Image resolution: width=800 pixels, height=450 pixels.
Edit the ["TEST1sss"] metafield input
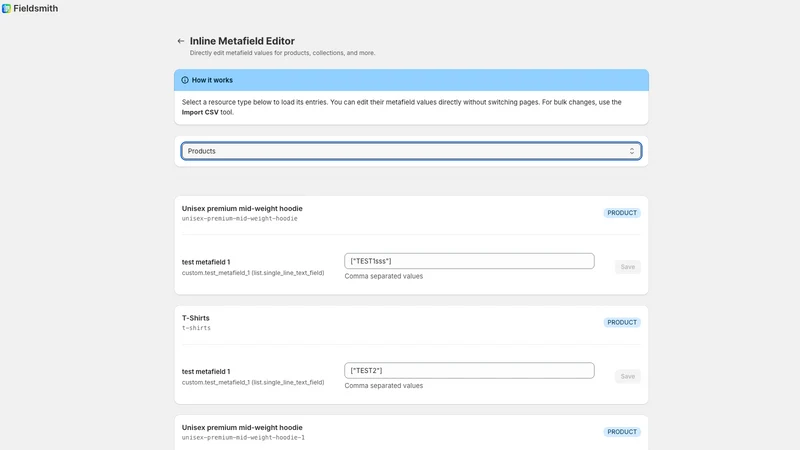click(x=469, y=261)
